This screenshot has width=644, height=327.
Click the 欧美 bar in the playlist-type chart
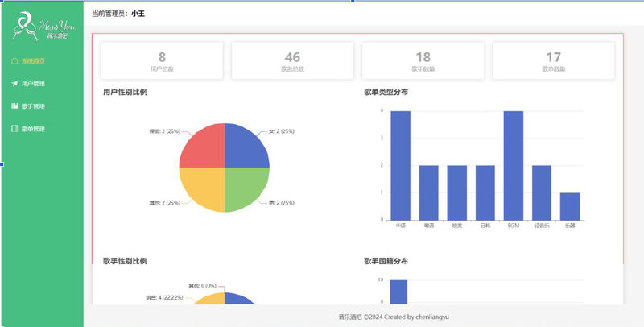456,192
